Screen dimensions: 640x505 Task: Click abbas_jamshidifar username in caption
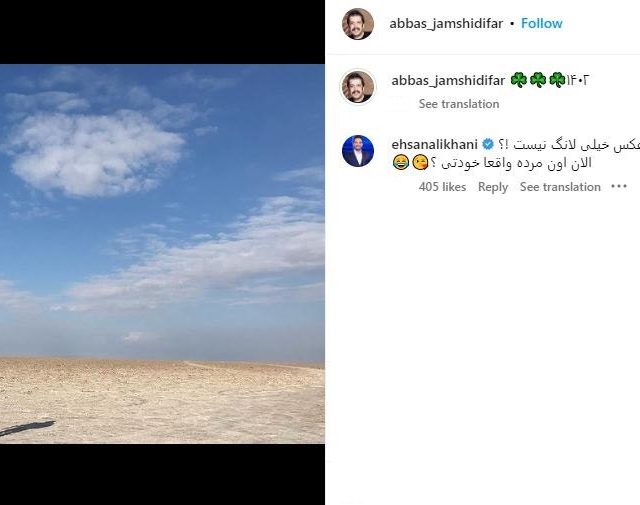click(x=448, y=80)
